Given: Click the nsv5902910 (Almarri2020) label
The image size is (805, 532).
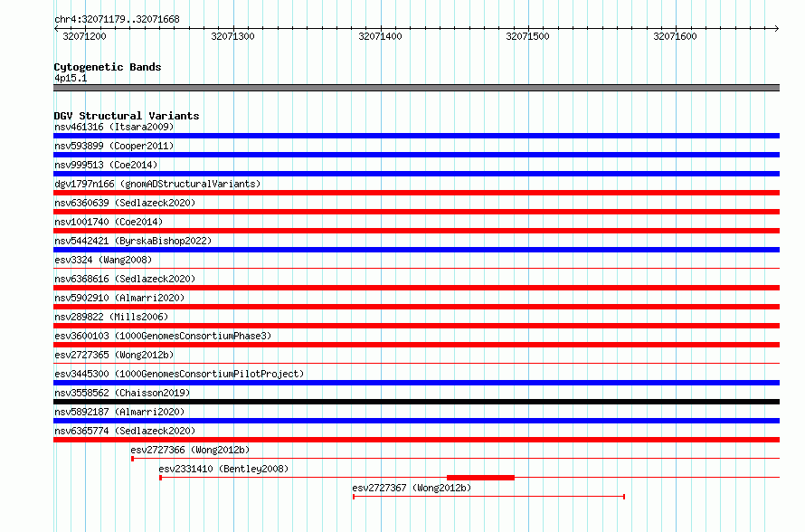Looking at the screenshot, I should pos(119,298).
